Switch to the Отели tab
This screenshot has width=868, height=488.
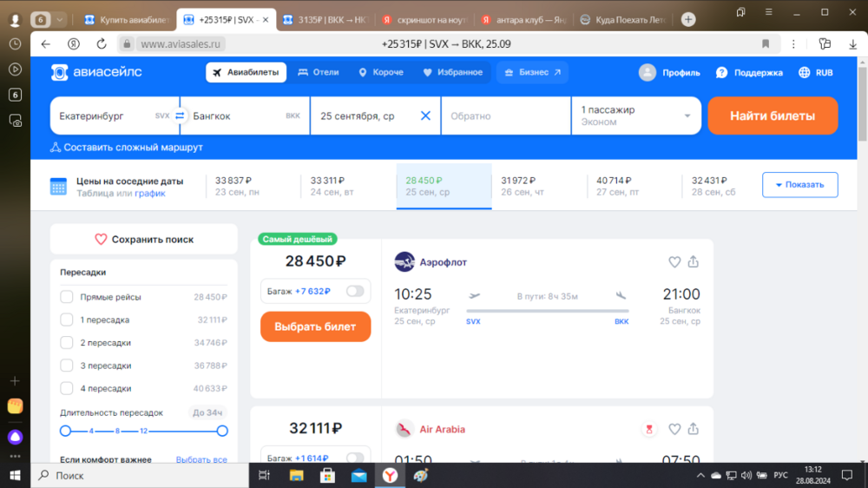(319, 73)
